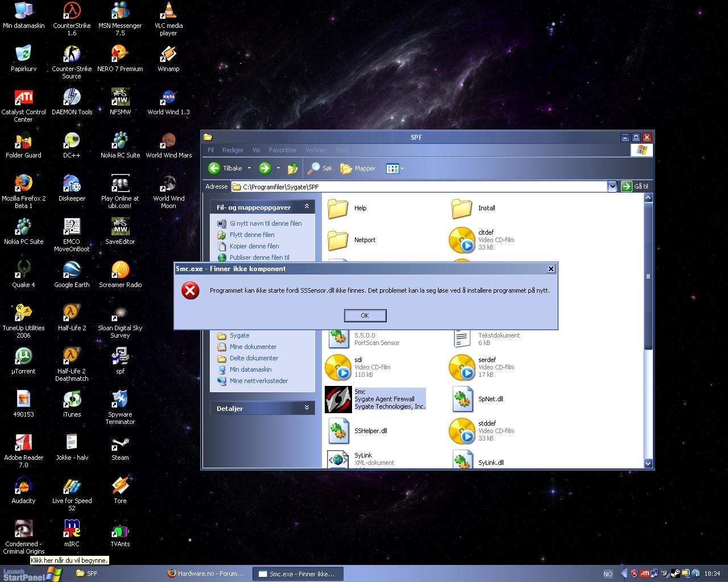Collapse the Fil- og mappeoppgaver panel
This screenshot has height=582, width=728.
tap(307, 206)
